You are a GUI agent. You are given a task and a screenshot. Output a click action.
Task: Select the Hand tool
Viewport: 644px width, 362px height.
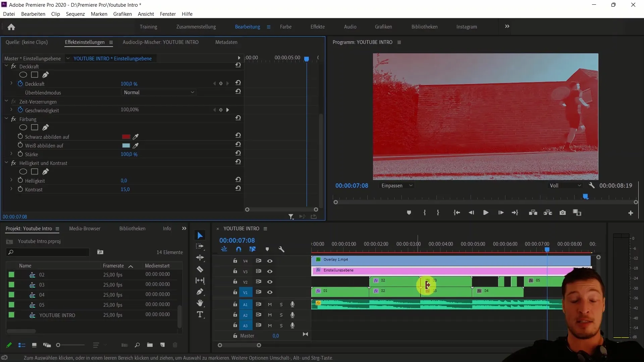coord(200,303)
